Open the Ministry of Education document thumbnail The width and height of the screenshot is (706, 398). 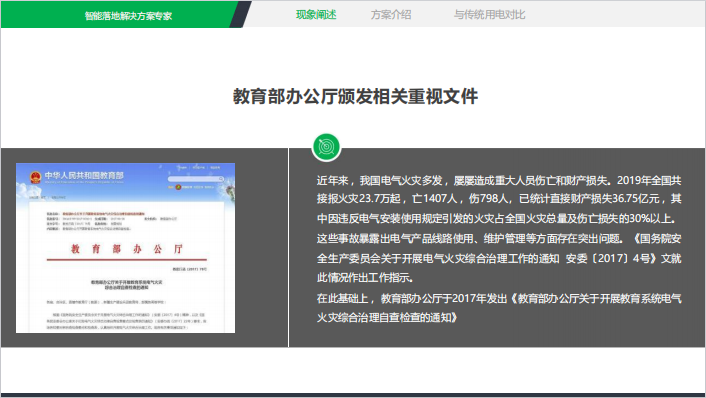pyautogui.click(x=126, y=248)
